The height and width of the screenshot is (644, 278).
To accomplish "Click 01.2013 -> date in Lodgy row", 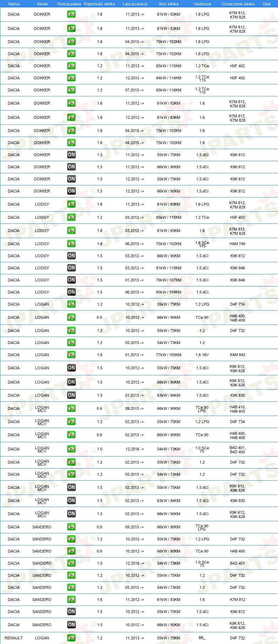I will click(x=134, y=280).
